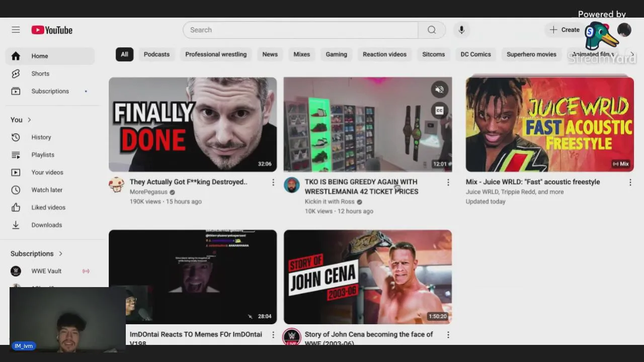
Task: Open the WWE channel avatar under Cena video
Action: pyautogui.click(x=292, y=337)
